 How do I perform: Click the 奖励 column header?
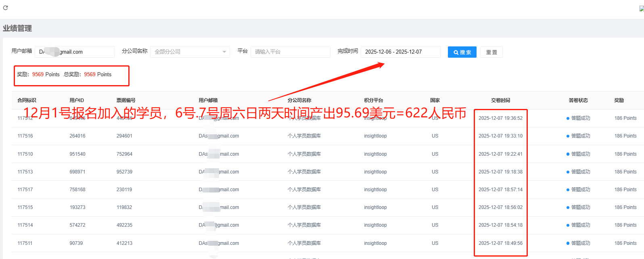[x=619, y=100]
